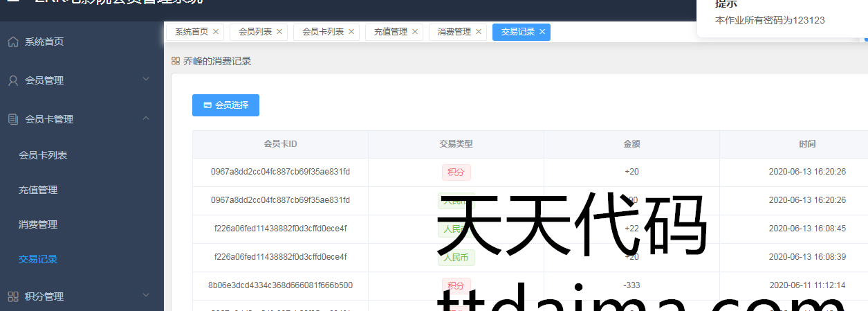
Task: Click the grid icon beside 积分管理
Action: pos(13,296)
